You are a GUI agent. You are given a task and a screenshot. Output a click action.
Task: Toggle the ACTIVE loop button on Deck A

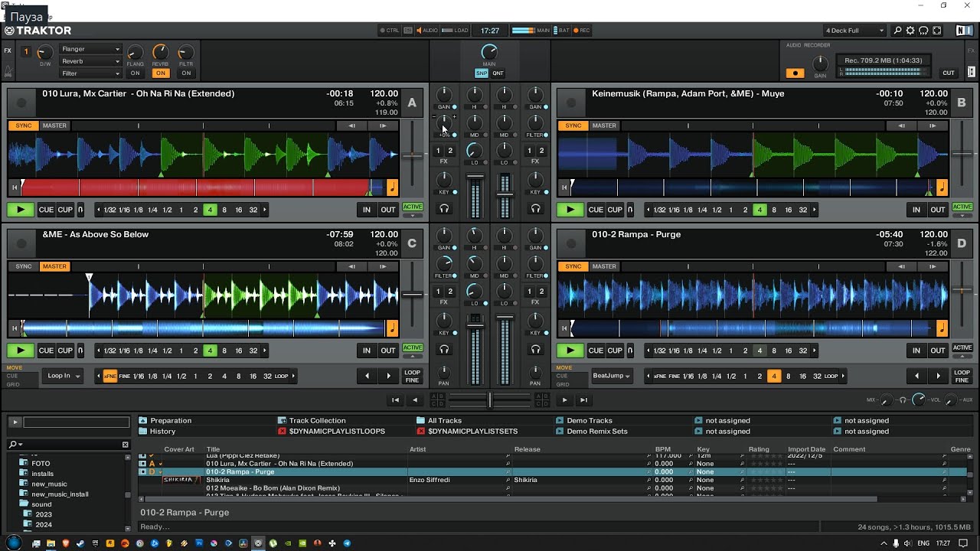413,207
